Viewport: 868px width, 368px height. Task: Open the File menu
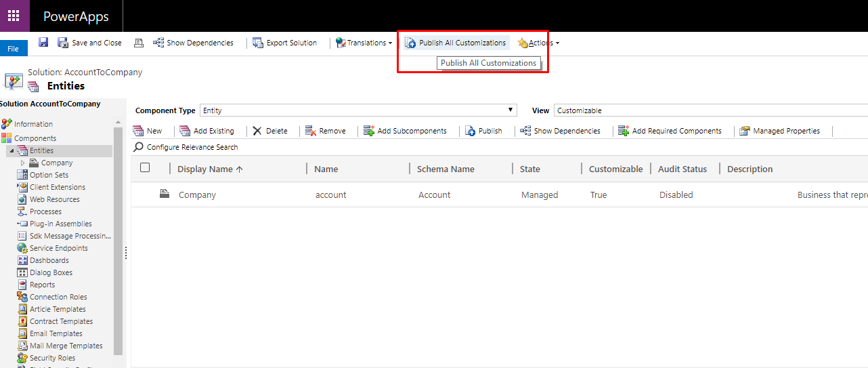[14, 49]
